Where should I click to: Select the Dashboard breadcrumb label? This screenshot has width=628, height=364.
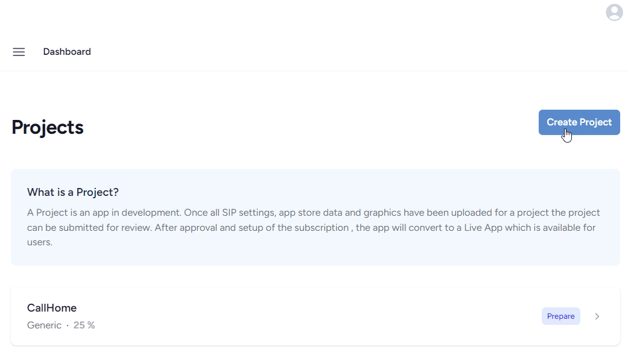[67, 52]
